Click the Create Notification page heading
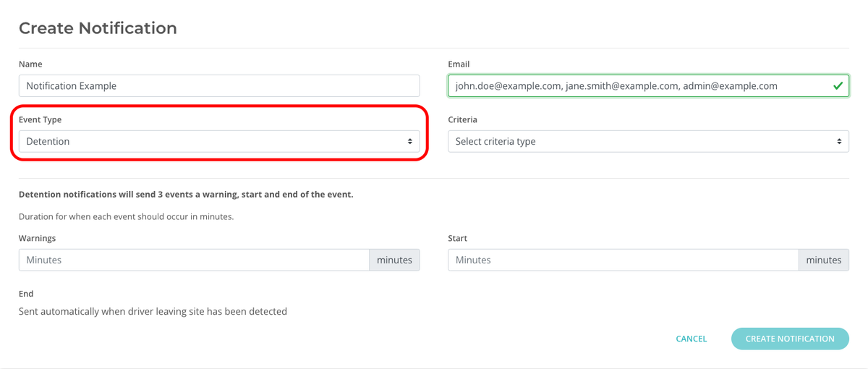This screenshot has height=369, width=868. [x=98, y=28]
